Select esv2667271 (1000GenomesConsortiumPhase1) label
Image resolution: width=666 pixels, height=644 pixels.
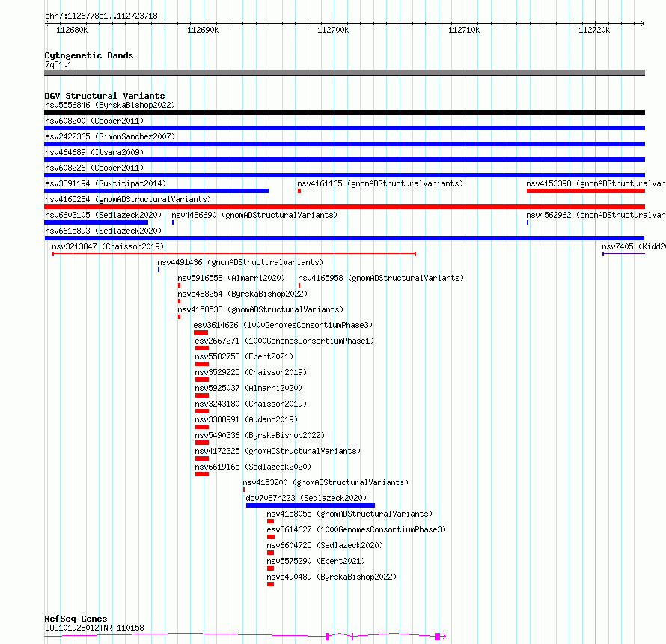pyautogui.click(x=284, y=341)
